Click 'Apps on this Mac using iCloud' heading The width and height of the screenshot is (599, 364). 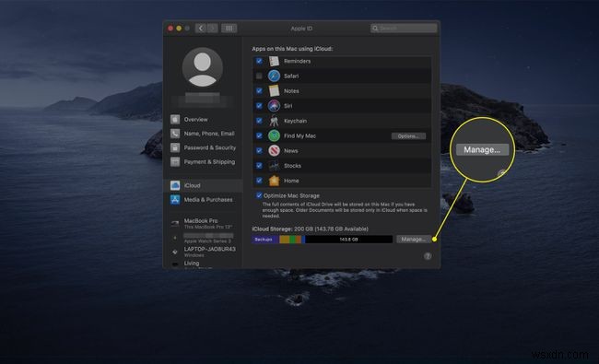[292, 49]
